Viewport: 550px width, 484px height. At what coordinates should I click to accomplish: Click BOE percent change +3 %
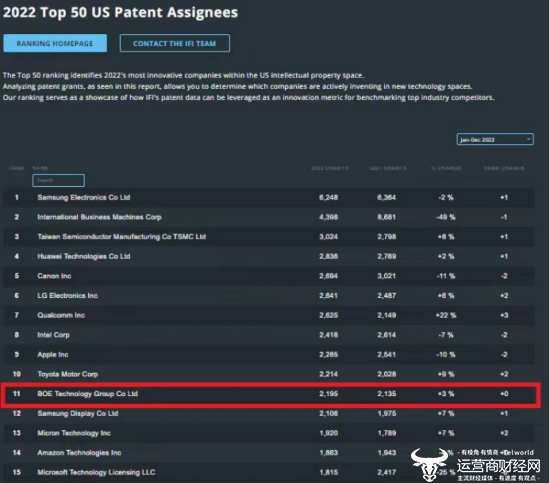(x=446, y=394)
